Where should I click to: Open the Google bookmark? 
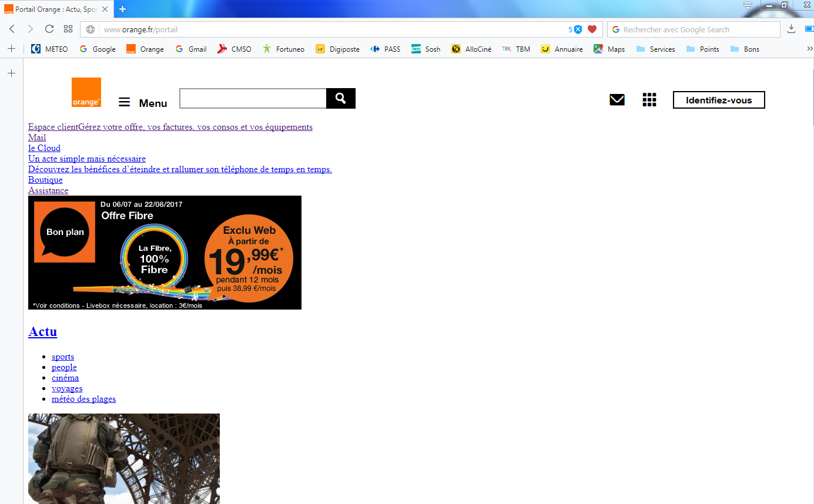click(x=97, y=49)
